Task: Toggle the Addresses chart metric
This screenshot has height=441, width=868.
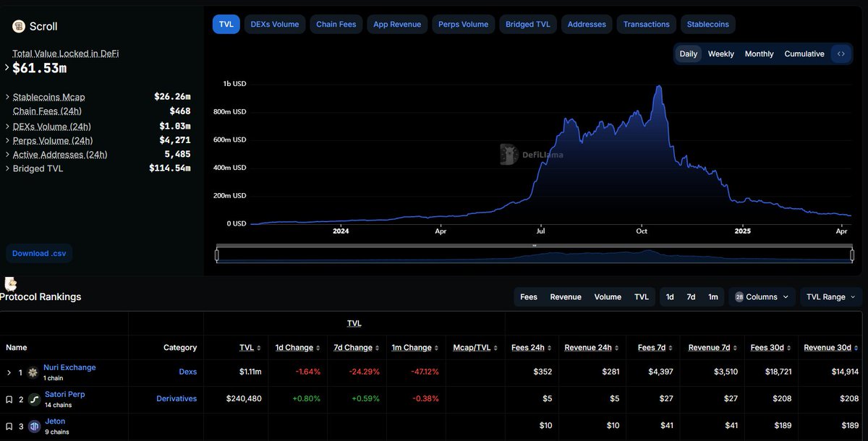Action: (587, 24)
